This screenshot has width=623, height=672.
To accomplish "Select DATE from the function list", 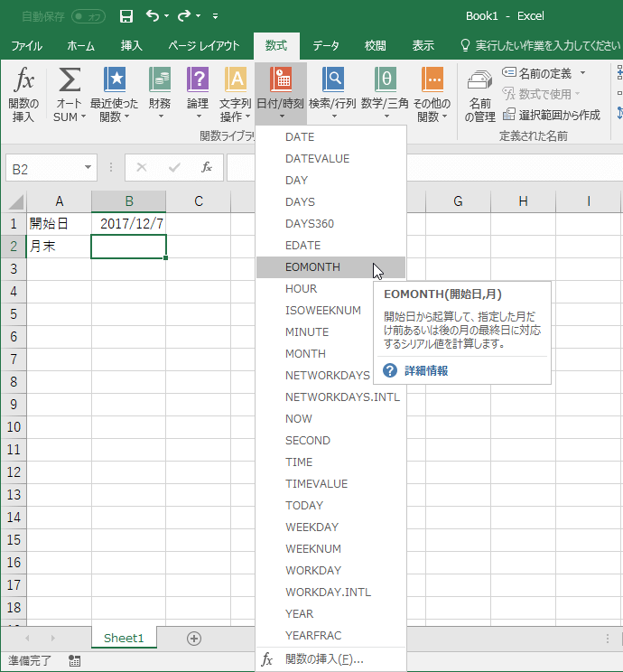I will (x=330, y=137).
